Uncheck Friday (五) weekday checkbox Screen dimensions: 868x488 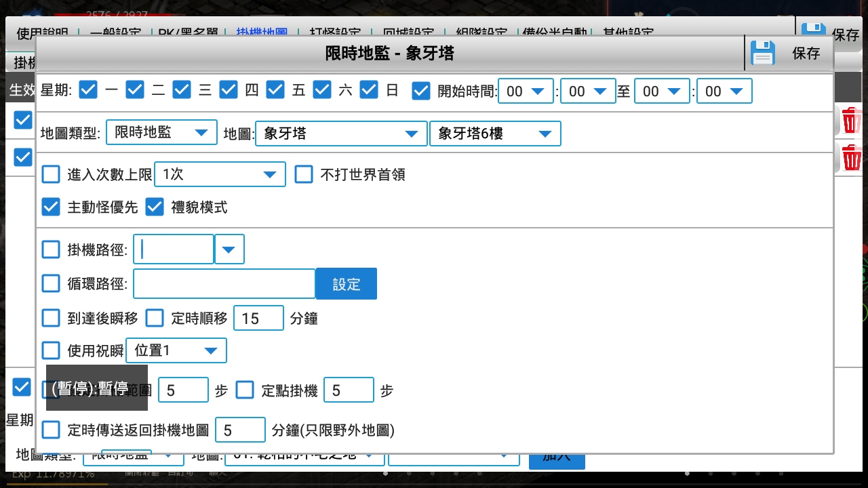point(275,89)
